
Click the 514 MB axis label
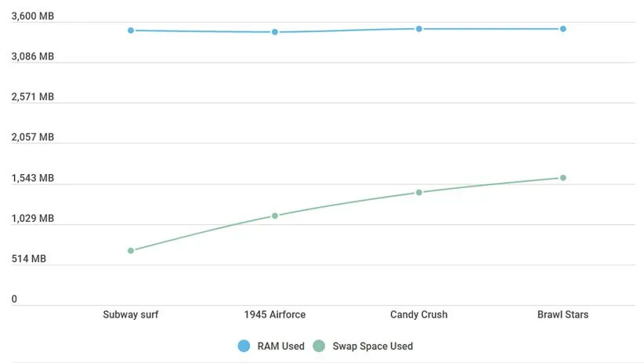point(28,259)
